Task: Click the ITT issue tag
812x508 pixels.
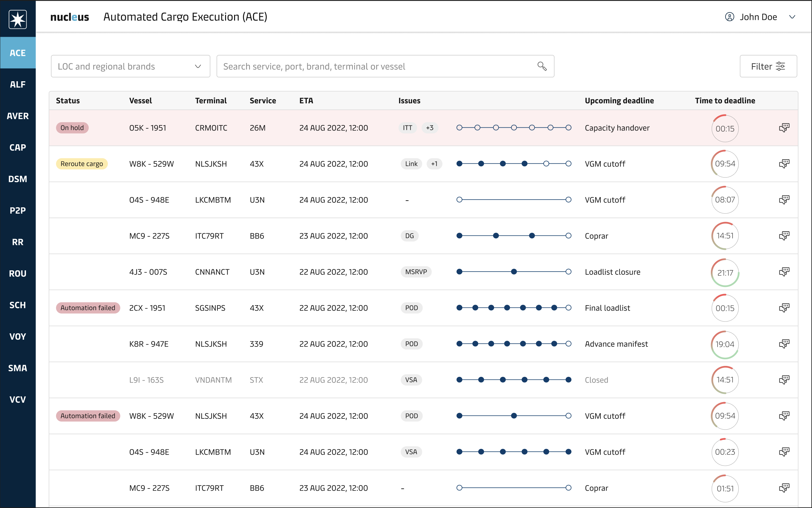Action: point(407,128)
